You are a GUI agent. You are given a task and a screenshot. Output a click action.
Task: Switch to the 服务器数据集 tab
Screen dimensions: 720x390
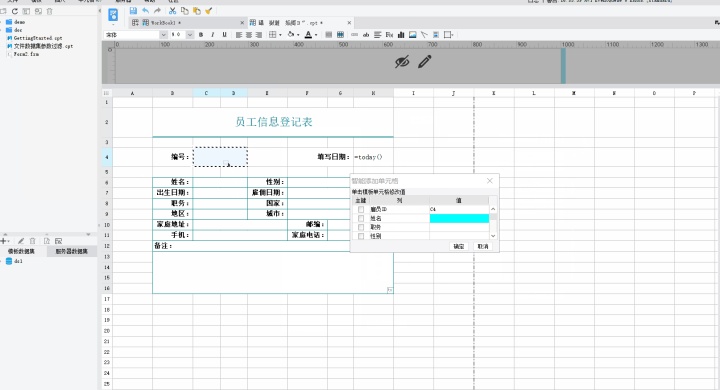tap(72, 251)
